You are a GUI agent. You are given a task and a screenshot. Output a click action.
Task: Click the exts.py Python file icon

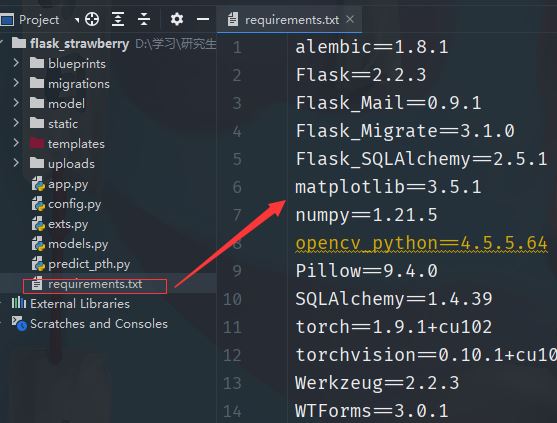pyautogui.click(x=38, y=224)
